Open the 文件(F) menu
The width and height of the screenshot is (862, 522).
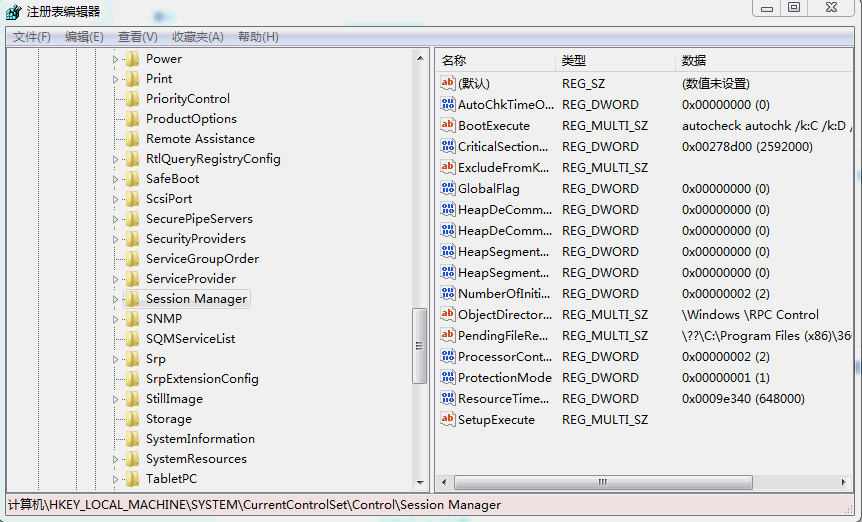pos(32,37)
